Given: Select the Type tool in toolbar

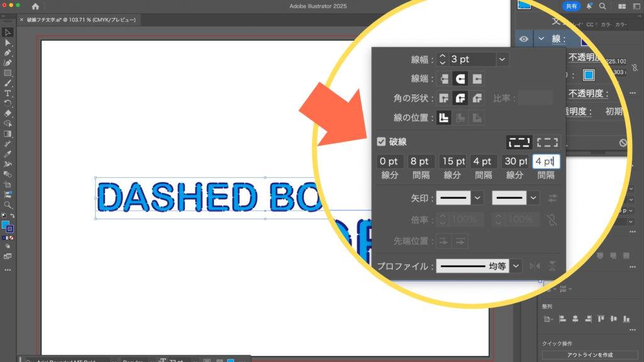Looking at the screenshot, I should (8, 93).
